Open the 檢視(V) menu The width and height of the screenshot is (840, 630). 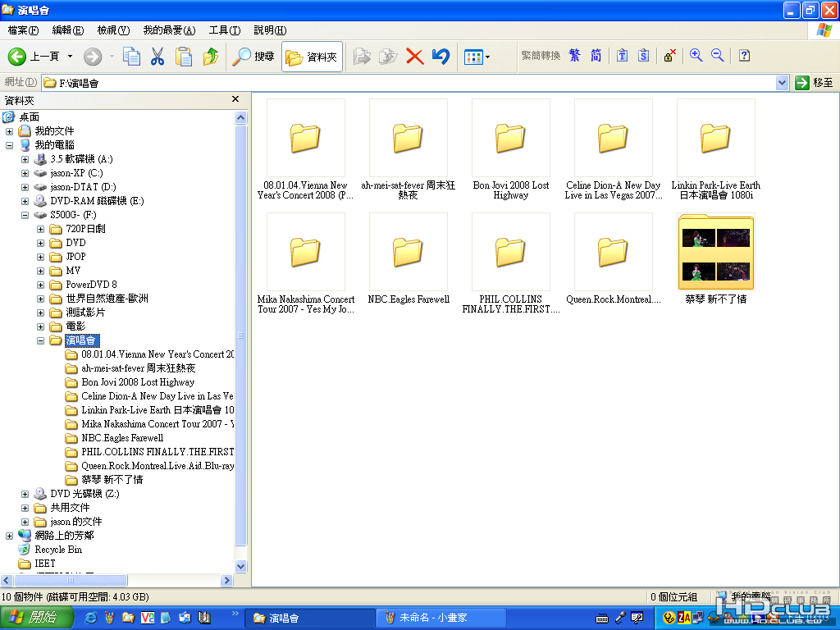point(113,30)
